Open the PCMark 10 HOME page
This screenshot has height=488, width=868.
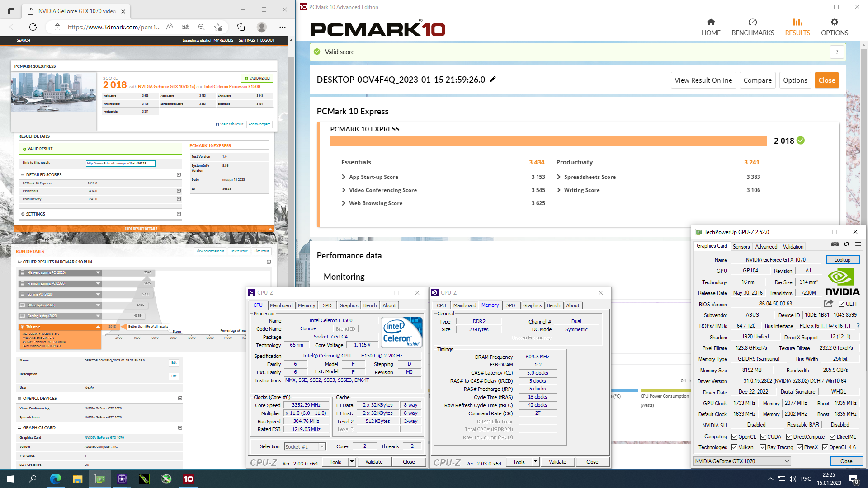pyautogui.click(x=711, y=27)
